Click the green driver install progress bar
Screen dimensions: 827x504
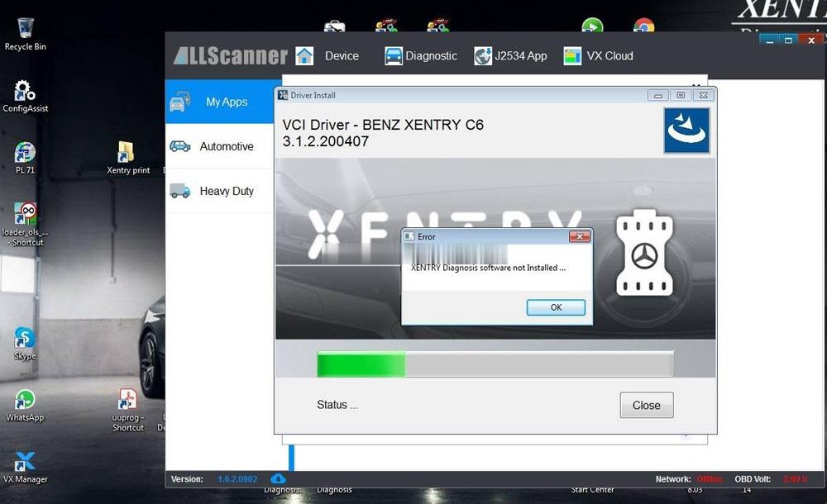pos(361,364)
